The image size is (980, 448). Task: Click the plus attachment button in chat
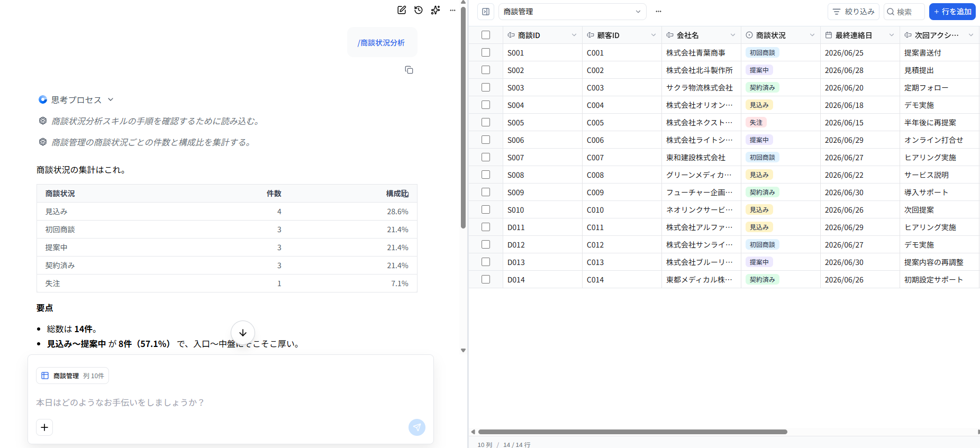click(x=44, y=427)
